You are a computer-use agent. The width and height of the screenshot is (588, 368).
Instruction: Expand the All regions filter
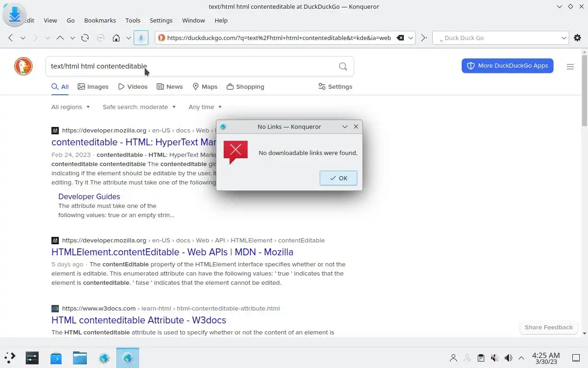[x=71, y=107]
